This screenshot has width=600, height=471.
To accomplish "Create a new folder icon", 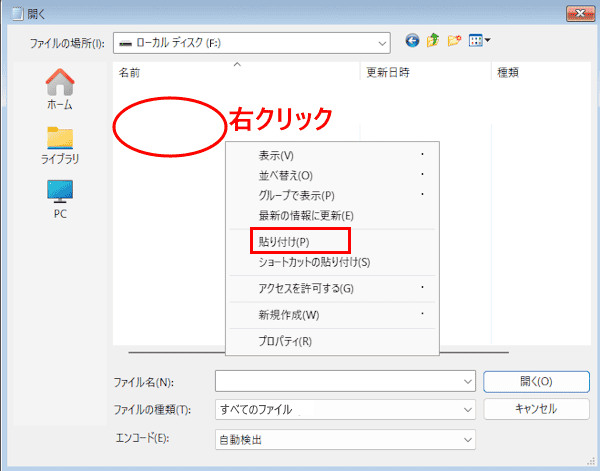I will 454,41.
